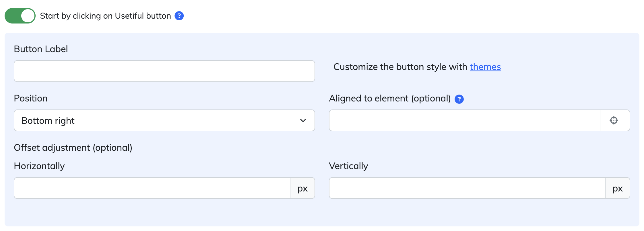Click the Button Label field caption

41,49
